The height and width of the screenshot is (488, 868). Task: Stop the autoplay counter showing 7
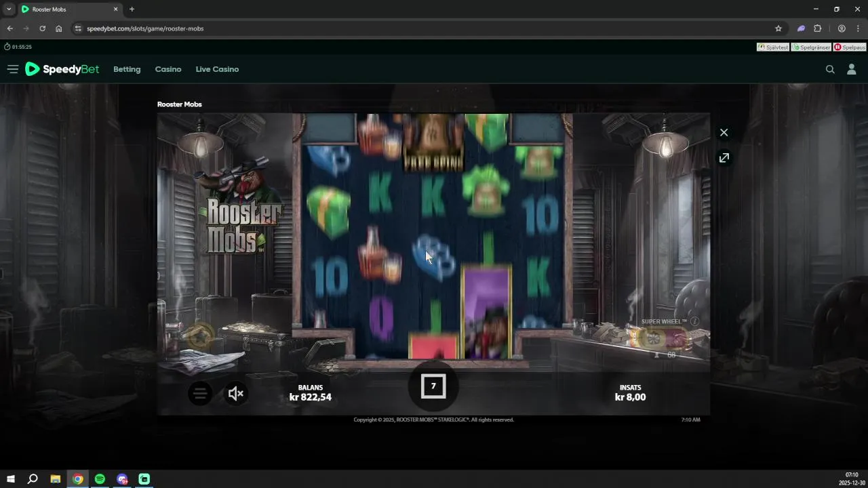[433, 386]
